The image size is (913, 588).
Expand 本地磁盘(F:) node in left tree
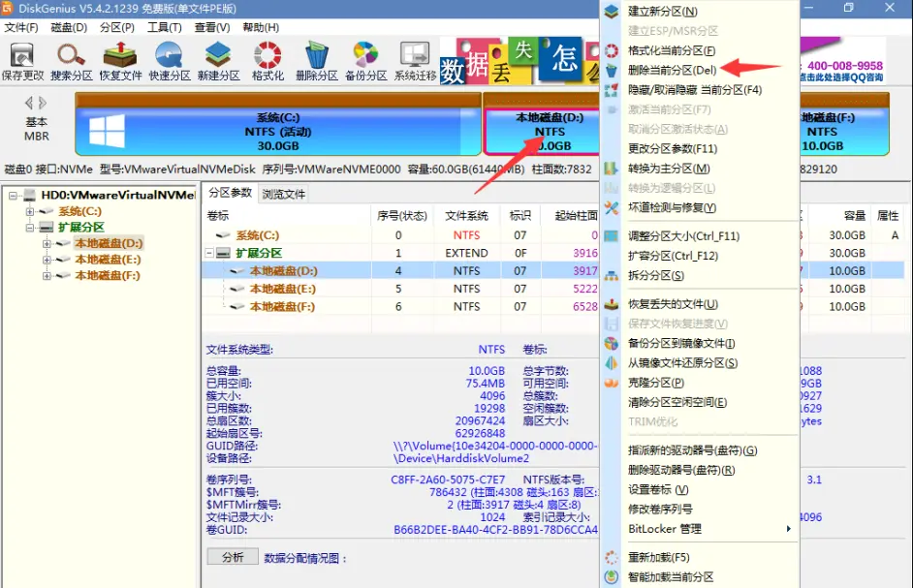pos(46,275)
